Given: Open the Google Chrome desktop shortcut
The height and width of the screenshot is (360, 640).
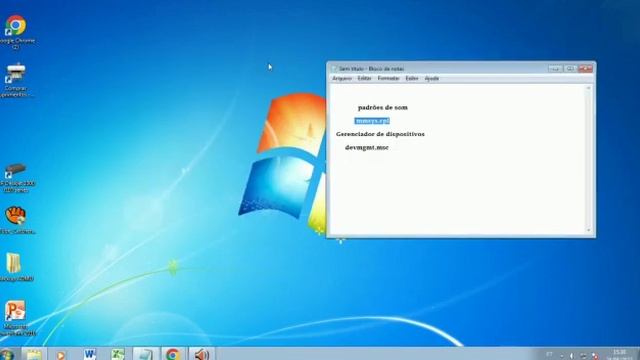Looking at the screenshot, I should tap(16, 32).
